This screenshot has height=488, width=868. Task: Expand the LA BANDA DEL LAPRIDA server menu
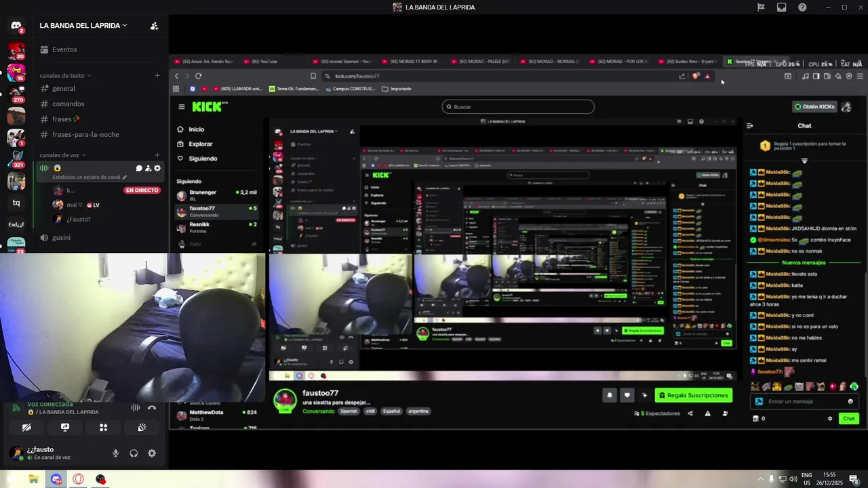[83, 26]
